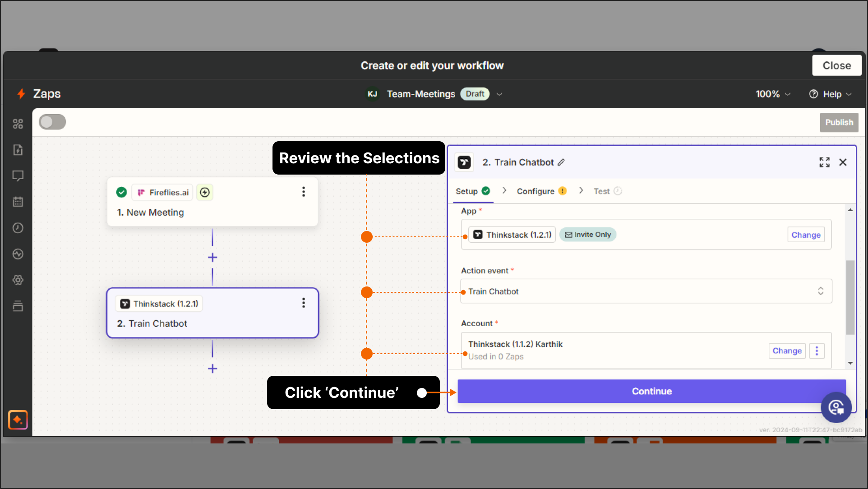Click 'Thinkstack (1.1.2) Karthik' account text
The image size is (868, 489).
(x=515, y=344)
